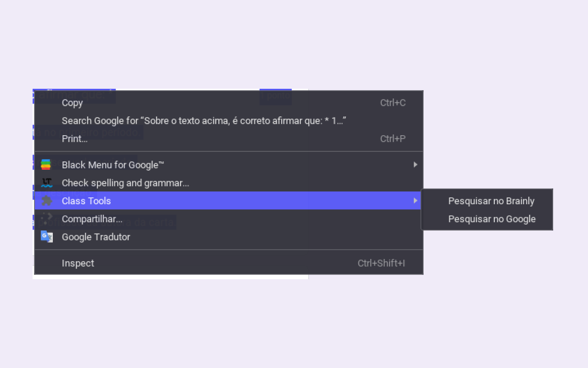Choose Pesquisar no Google in the submenu
588x368 pixels.
point(492,219)
